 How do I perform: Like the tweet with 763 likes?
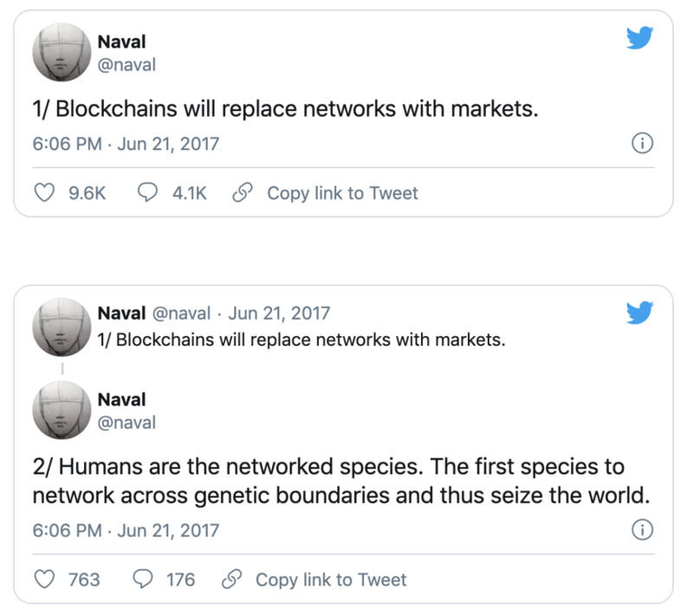click(43, 579)
